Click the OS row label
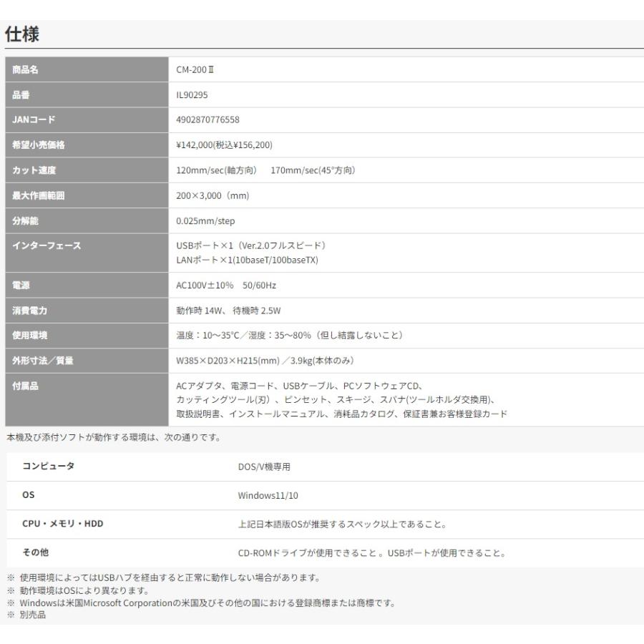The height and width of the screenshot is (644, 644). coord(29,495)
